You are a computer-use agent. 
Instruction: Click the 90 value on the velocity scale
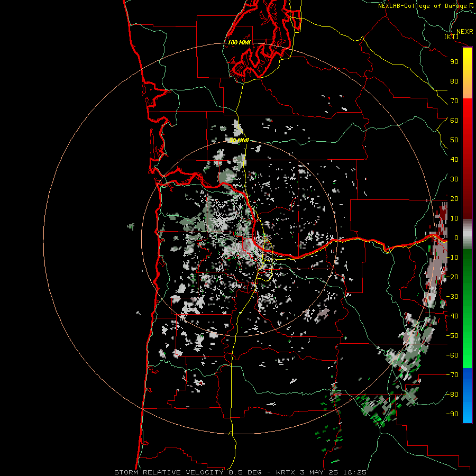tap(454, 62)
